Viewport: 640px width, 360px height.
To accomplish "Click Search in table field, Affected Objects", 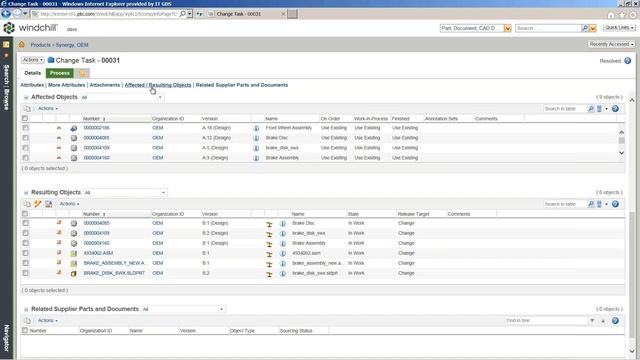I will pos(564,109).
